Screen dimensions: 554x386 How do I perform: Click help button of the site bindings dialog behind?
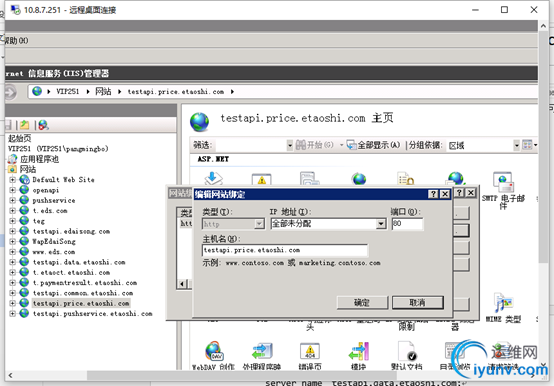(x=459, y=192)
